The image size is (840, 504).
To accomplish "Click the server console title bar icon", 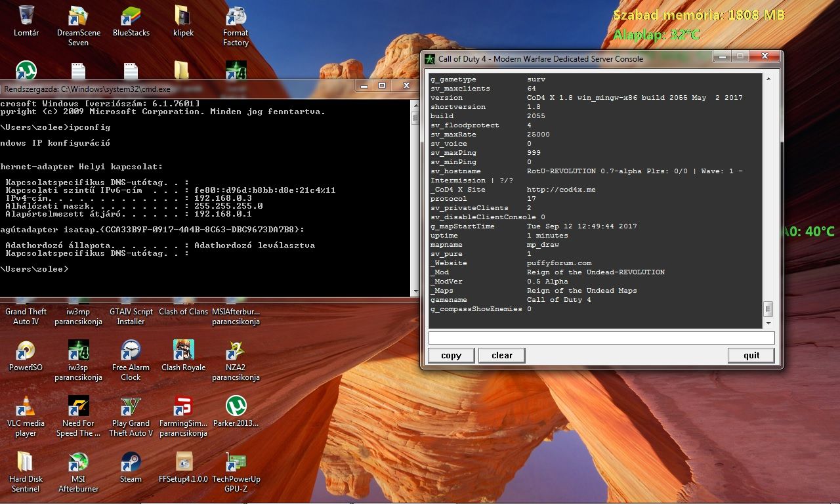I will tap(430, 59).
